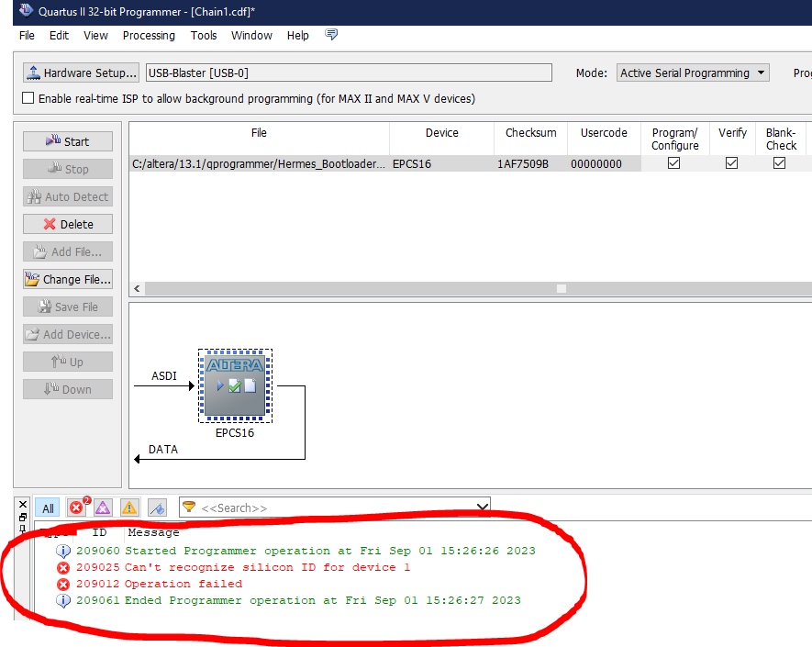Float the Messages panel window
812x647 pixels.
[x=22, y=517]
